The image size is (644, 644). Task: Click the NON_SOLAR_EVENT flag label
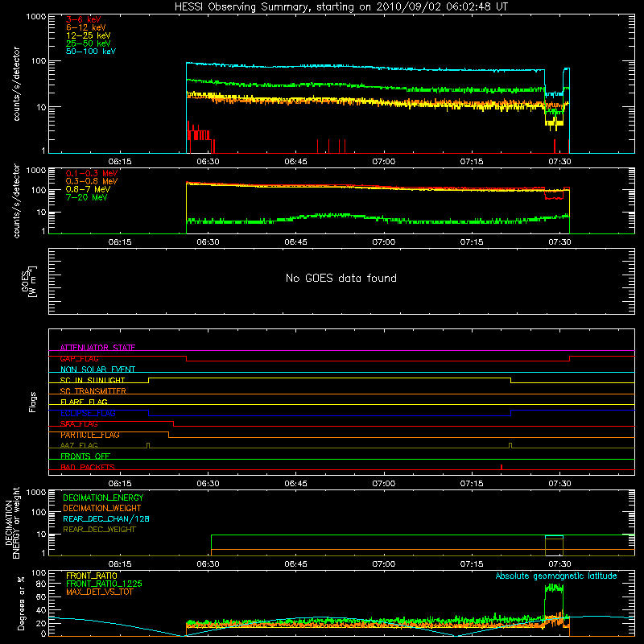coord(97,369)
